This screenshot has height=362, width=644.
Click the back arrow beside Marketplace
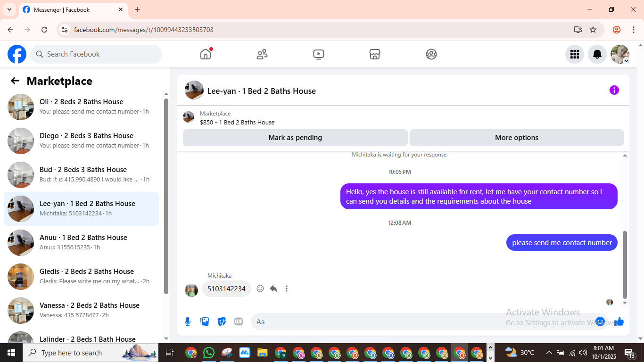click(15, 81)
